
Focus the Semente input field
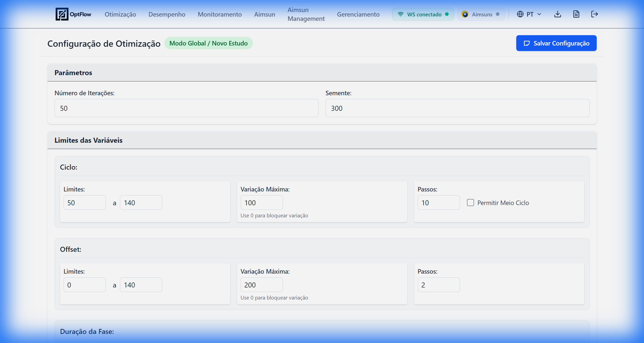point(457,108)
